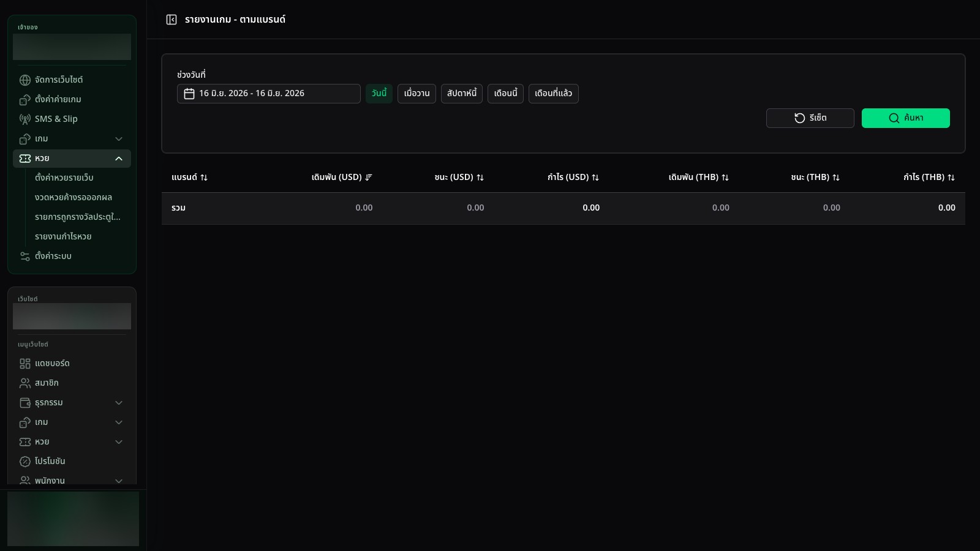Image resolution: width=980 pixels, height=551 pixels.
Task: Select the เมื่อวาน date preset
Action: (x=417, y=94)
